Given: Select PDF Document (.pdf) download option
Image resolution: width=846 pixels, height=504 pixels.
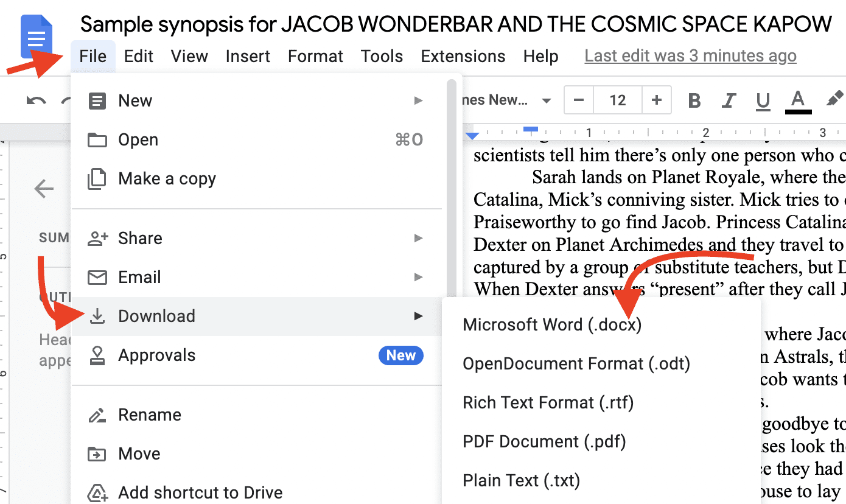Looking at the screenshot, I should tap(544, 442).
